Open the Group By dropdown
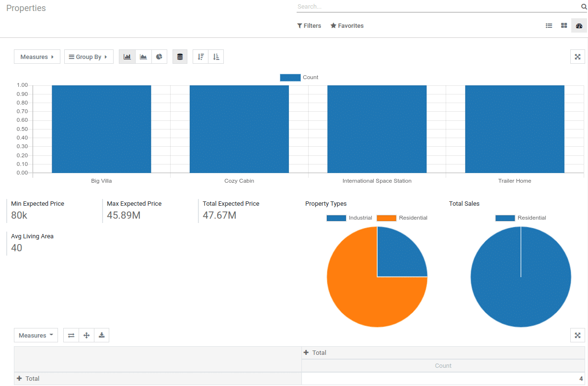The height and width of the screenshot is (386, 588). (x=89, y=57)
